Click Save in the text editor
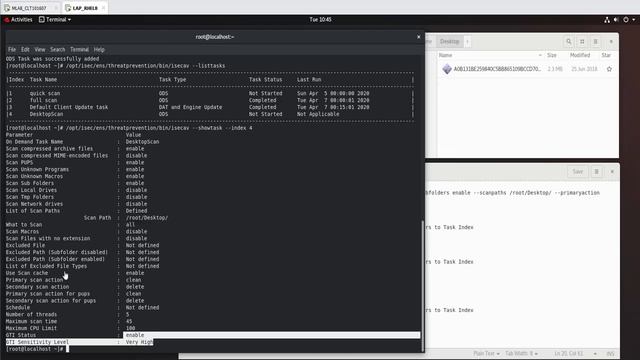Viewport: 640px width, 360px height. pos(578,172)
